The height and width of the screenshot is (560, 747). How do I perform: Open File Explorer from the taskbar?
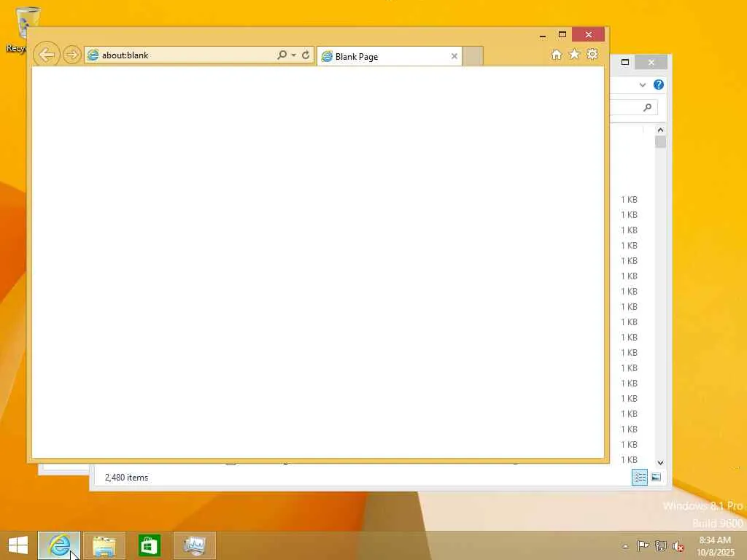click(104, 545)
